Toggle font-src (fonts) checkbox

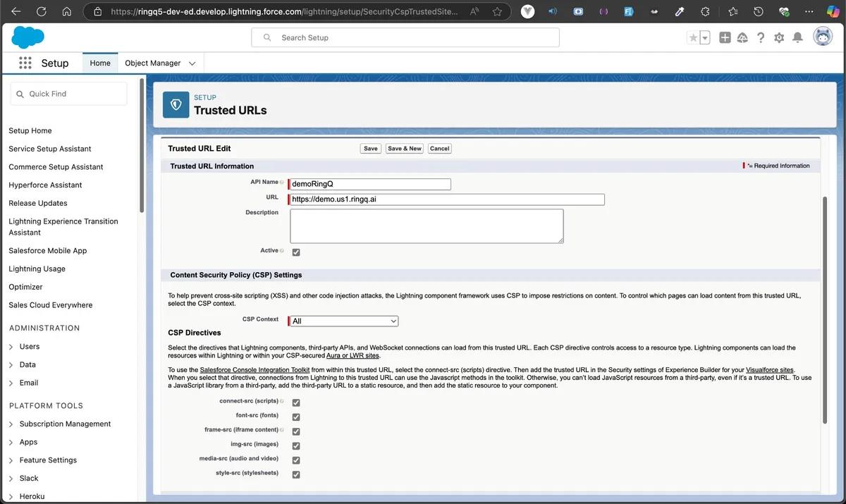click(x=296, y=417)
